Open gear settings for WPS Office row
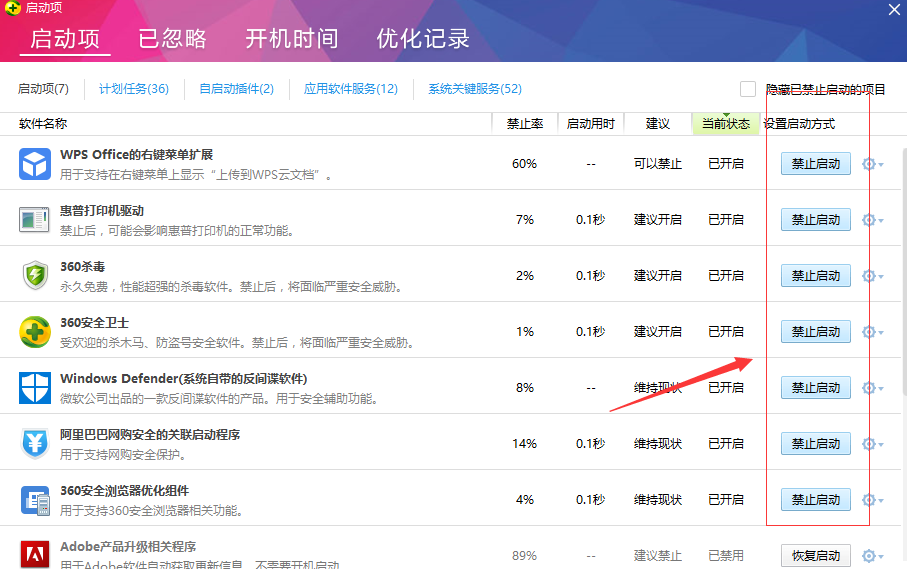The image size is (907, 569). 872,164
